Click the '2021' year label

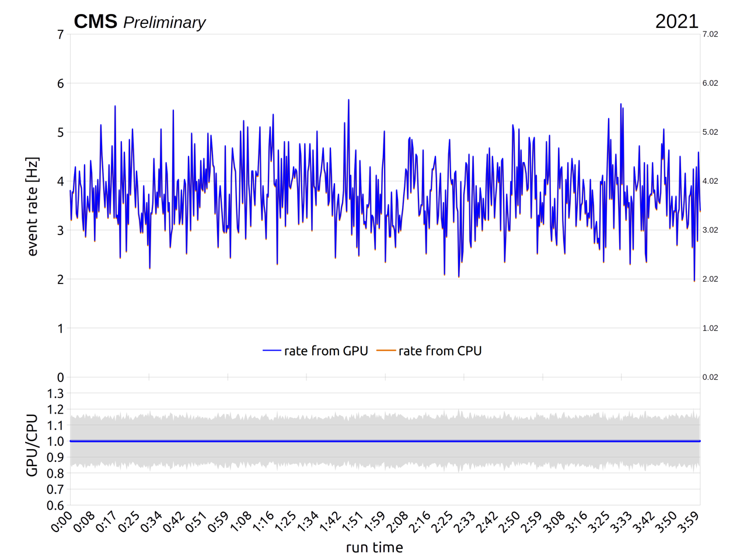(676, 22)
